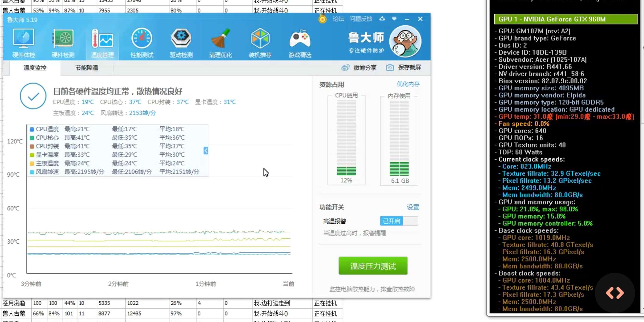Click 风扇转速：2153转/分 reading
The image size is (644, 322).
128,113
